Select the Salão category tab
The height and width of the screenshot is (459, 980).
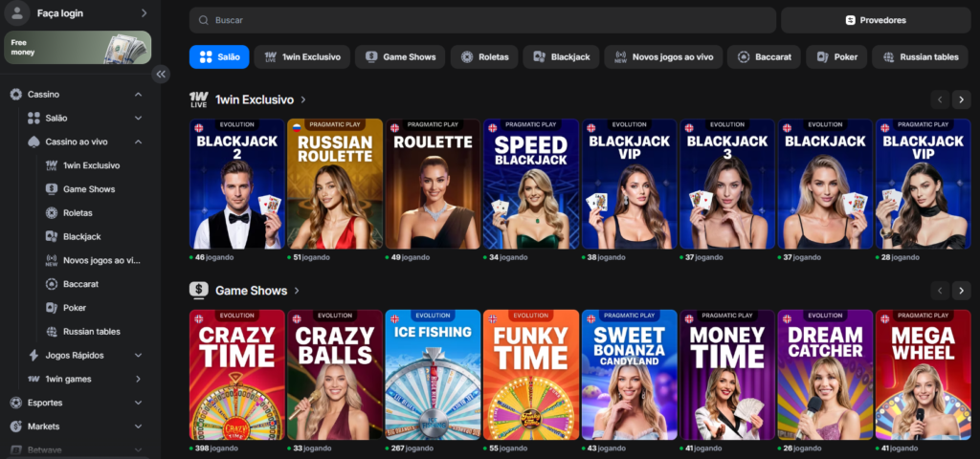click(x=219, y=56)
